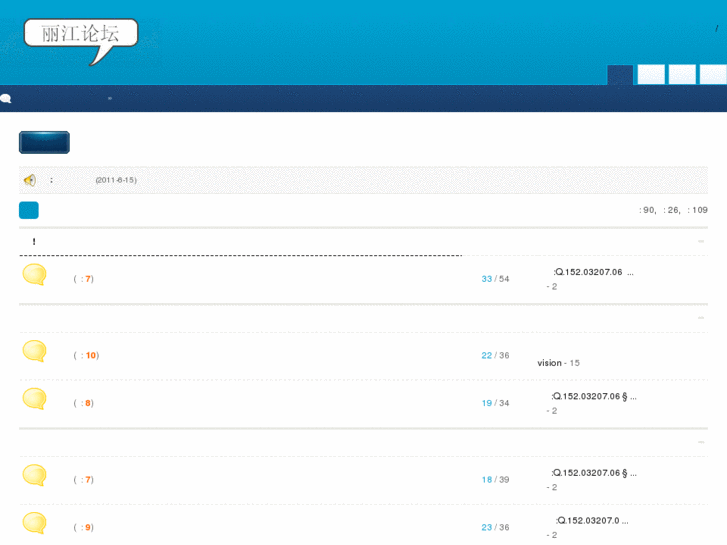
Task: Click the orange '7' in the 33 / 54 row
Action: [x=88, y=279]
